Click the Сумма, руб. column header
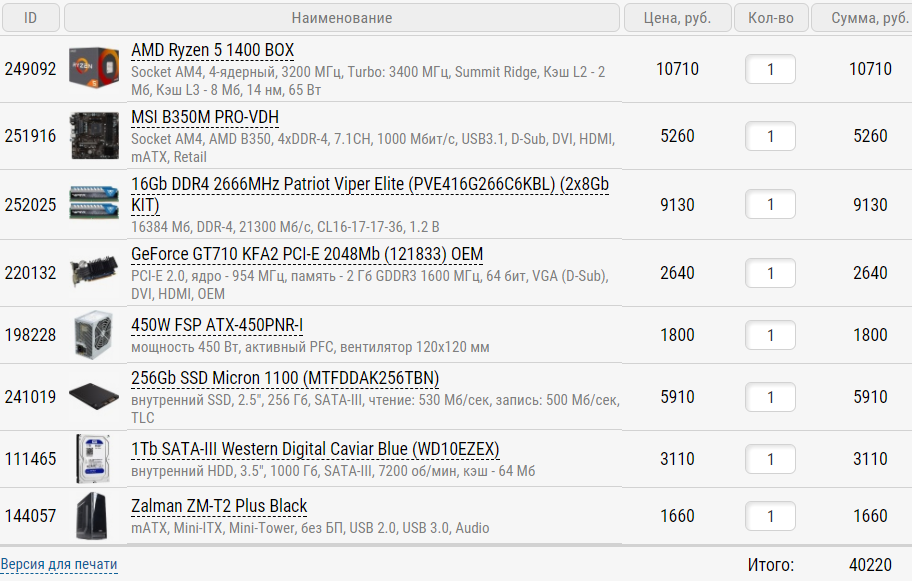The image size is (912, 581). coord(863,17)
